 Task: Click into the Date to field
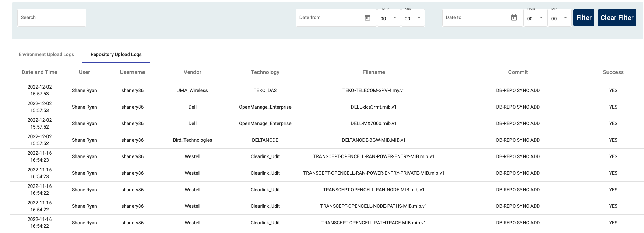coord(475,18)
